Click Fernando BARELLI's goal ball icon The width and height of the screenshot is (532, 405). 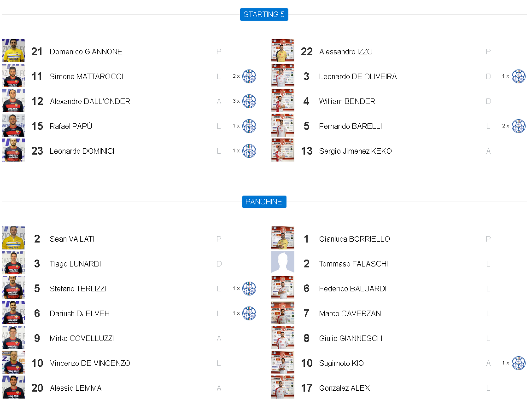pyautogui.click(x=519, y=126)
